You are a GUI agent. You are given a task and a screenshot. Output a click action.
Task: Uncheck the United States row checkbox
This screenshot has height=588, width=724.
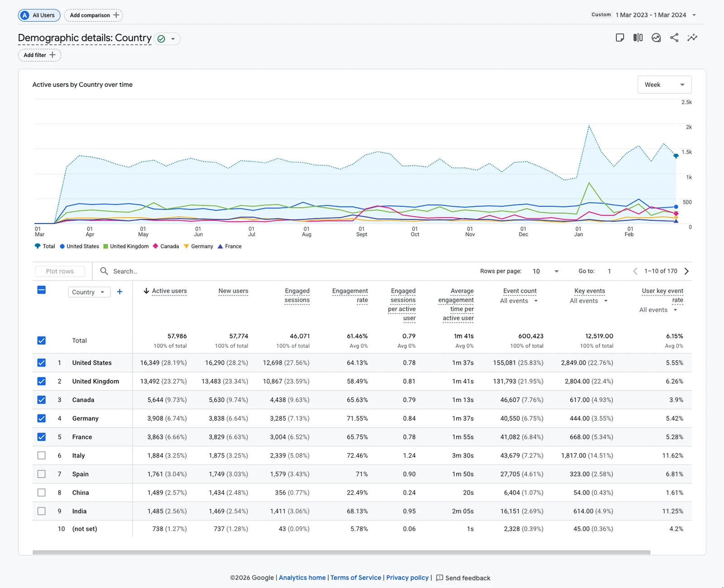(41, 363)
